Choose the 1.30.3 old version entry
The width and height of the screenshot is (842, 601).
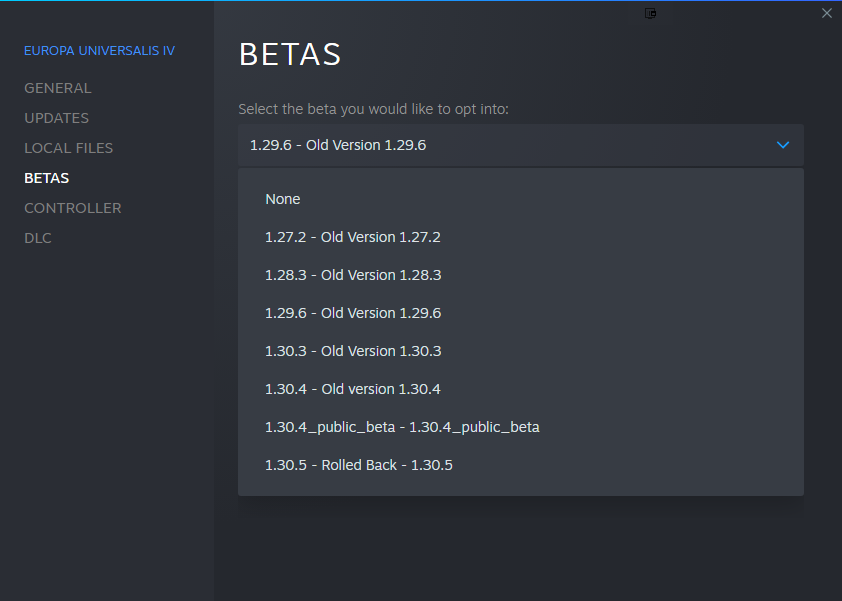[x=352, y=351]
